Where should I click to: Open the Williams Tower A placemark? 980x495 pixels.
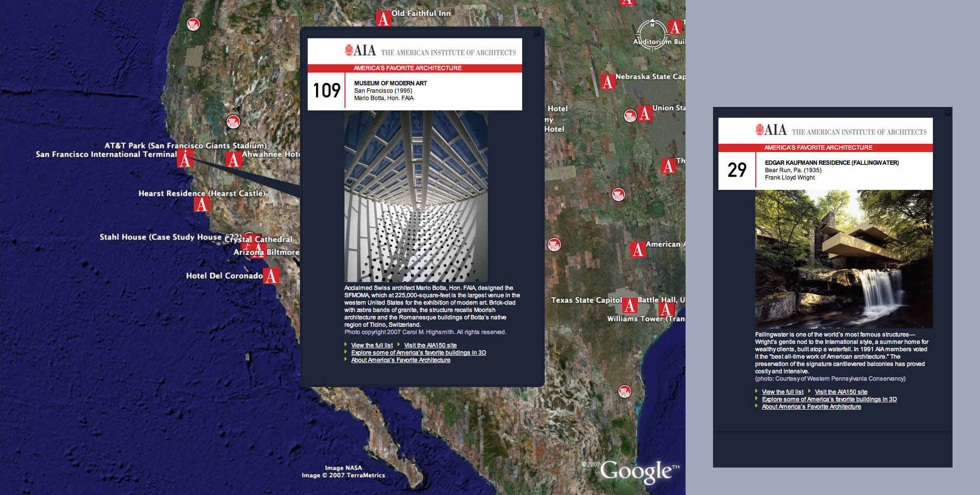[665, 309]
